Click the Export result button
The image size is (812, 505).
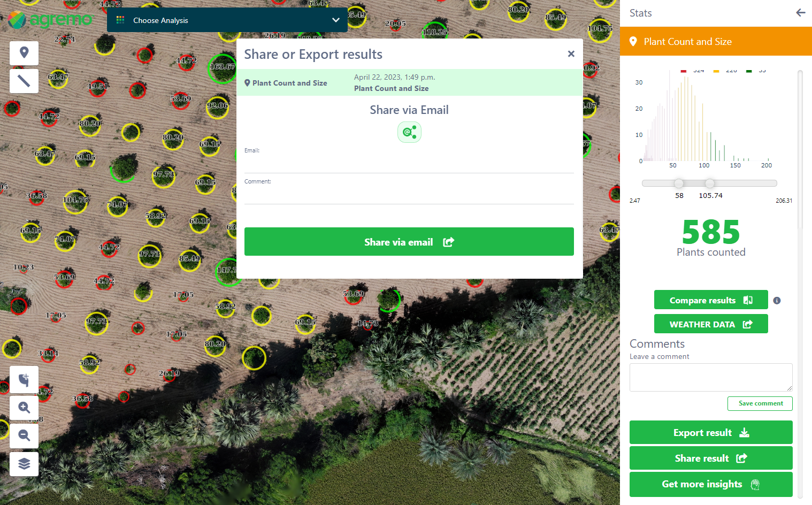click(x=710, y=433)
